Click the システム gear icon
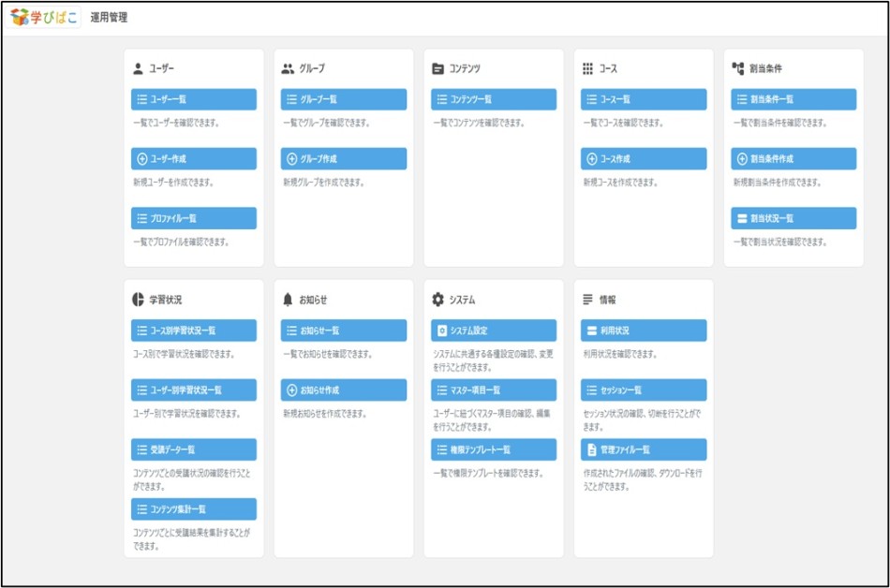The image size is (890, 588). coord(438,300)
